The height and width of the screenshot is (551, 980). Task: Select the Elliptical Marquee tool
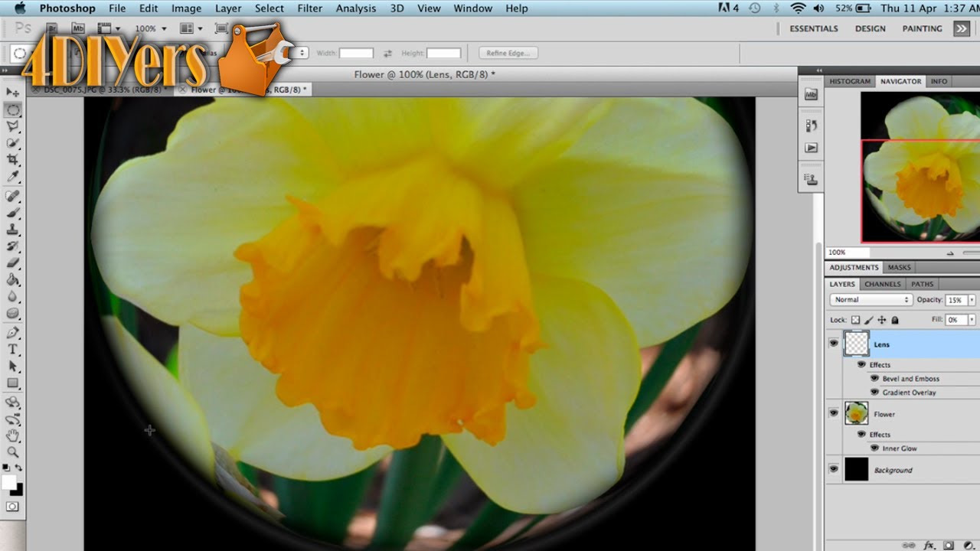(x=13, y=109)
